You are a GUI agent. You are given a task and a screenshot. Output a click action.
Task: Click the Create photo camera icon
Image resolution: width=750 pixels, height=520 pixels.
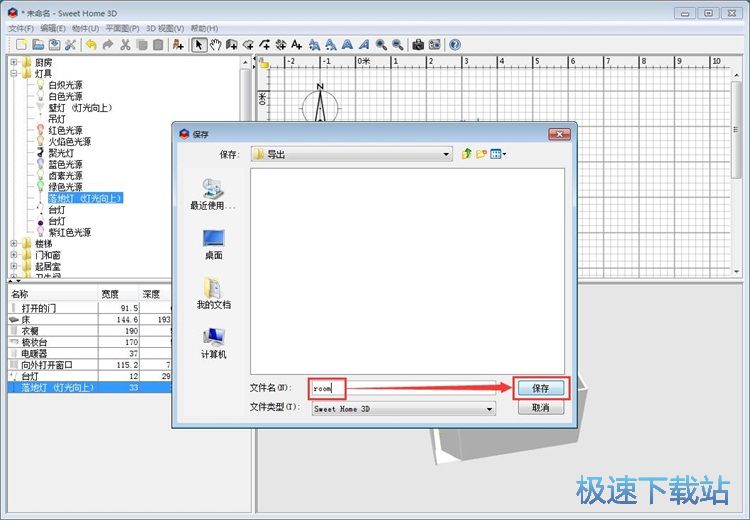pyautogui.click(x=418, y=45)
